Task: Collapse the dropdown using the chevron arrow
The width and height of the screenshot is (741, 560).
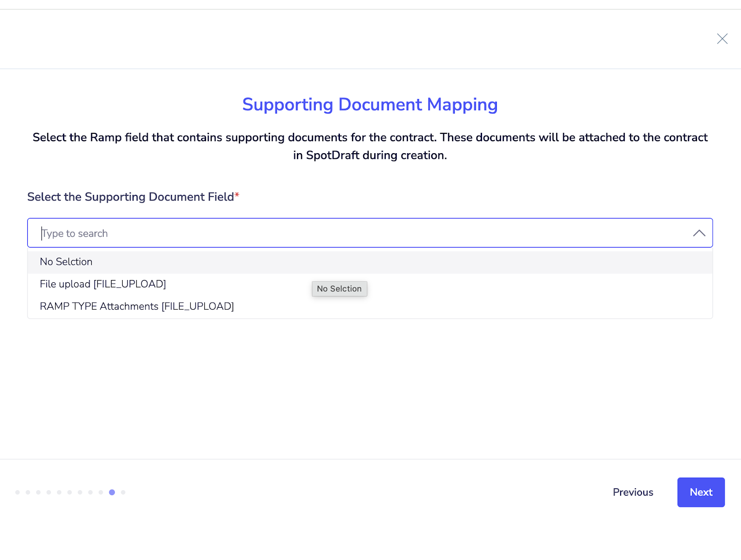Action: 699,233
